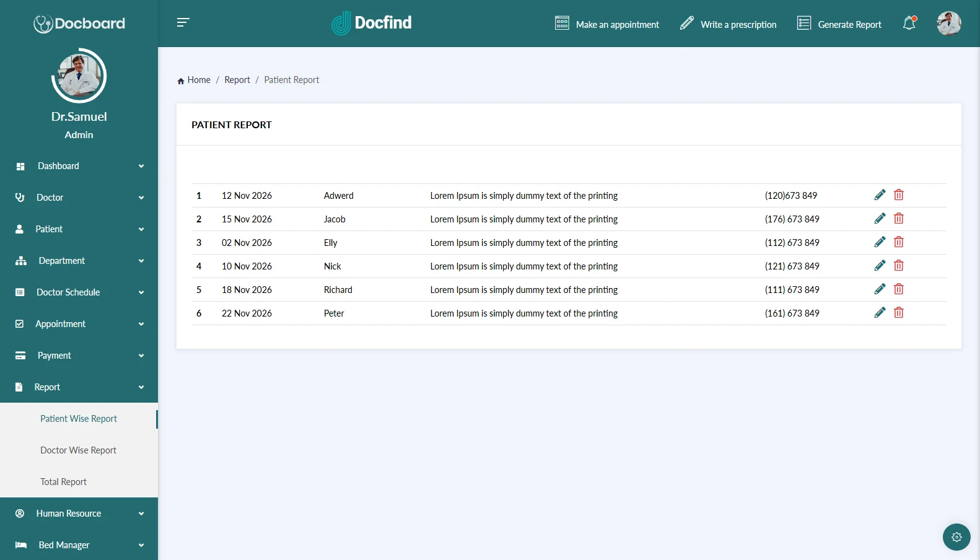Click Make an appointment in header
The image size is (980, 560).
(x=607, y=24)
